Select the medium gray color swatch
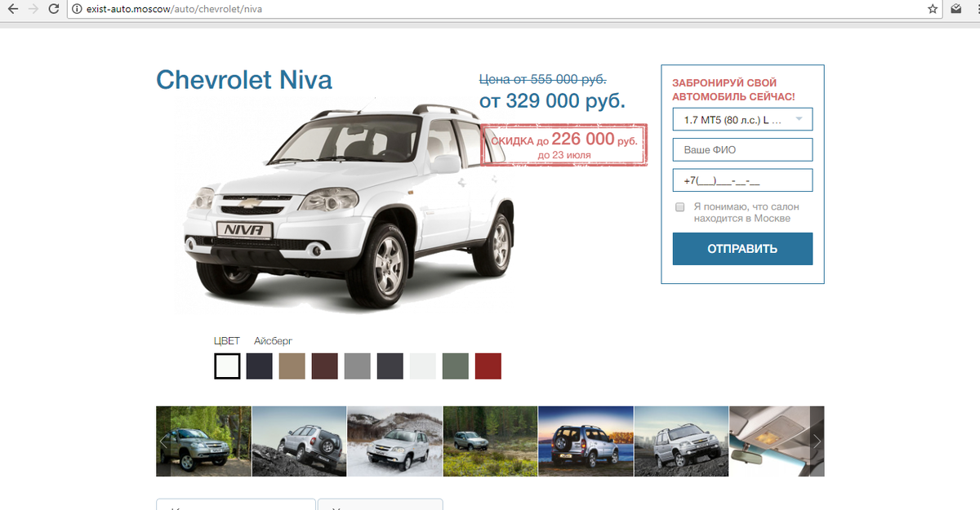 point(358,366)
